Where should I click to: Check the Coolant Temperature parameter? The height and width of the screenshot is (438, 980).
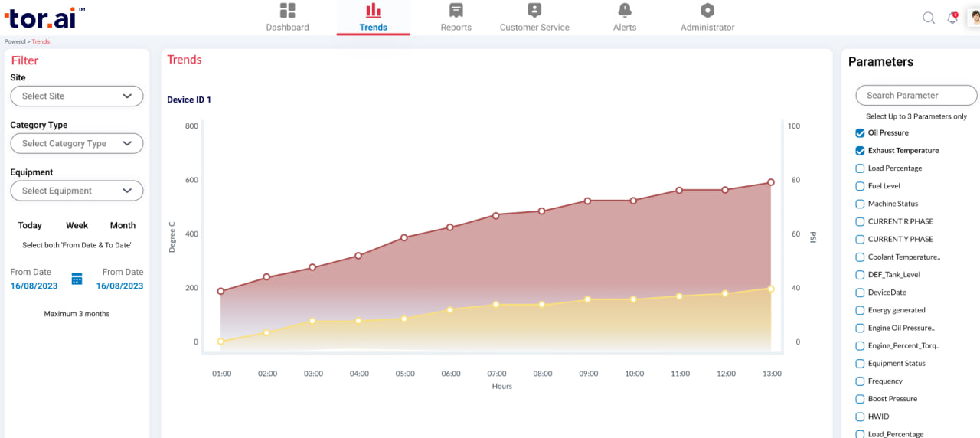pos(860,257)
